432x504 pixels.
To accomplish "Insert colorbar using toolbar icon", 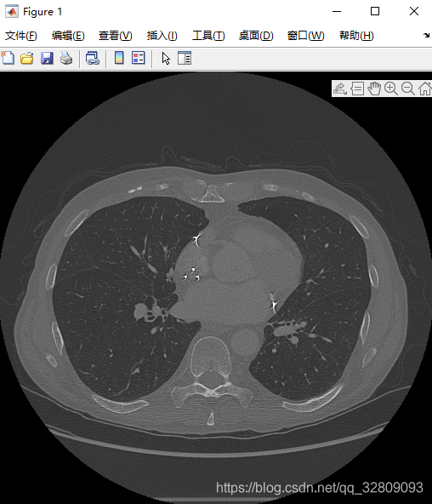I will coord(119,58).
